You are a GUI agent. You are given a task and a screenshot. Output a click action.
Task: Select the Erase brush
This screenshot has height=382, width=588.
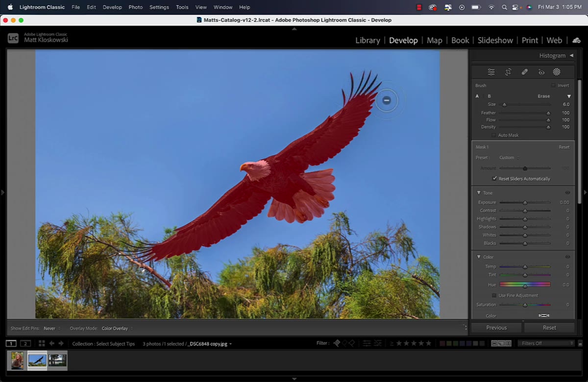pos(544,96)
